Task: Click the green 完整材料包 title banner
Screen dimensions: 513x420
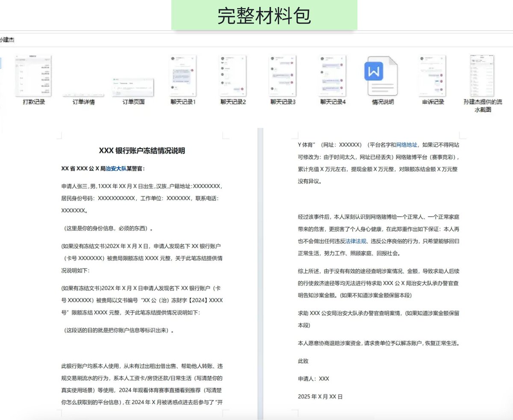Action: click(263, 14)
